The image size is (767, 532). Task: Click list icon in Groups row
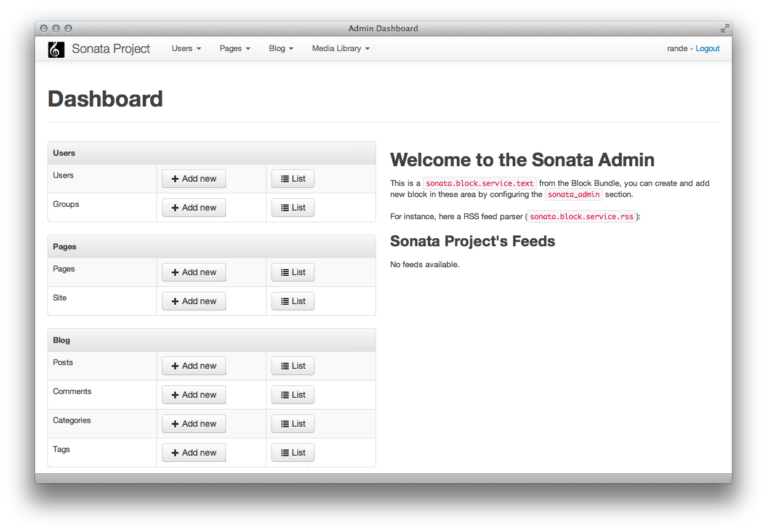(x=285, y=208)
